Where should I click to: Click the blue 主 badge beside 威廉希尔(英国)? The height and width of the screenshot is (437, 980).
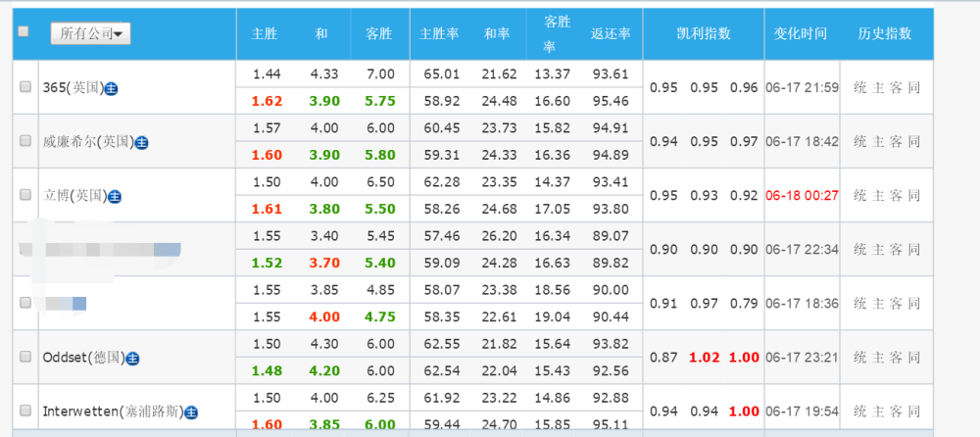click(142, 143)
